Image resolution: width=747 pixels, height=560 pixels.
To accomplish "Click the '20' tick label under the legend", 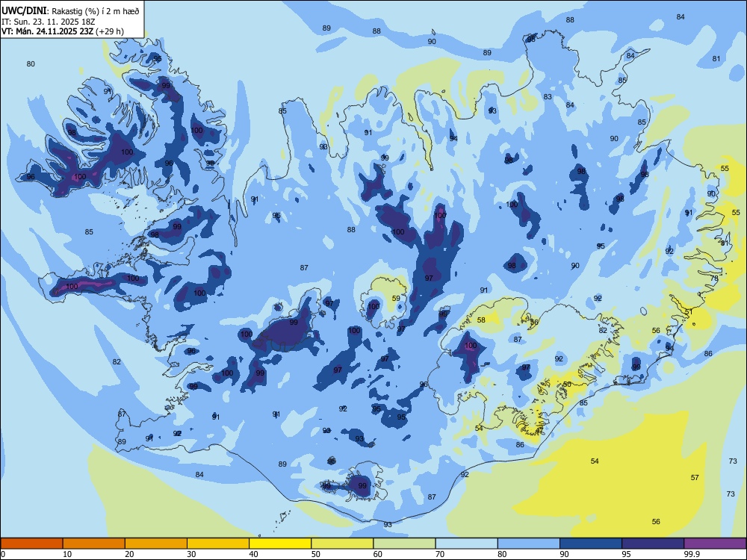I will [x=129, y=554].
